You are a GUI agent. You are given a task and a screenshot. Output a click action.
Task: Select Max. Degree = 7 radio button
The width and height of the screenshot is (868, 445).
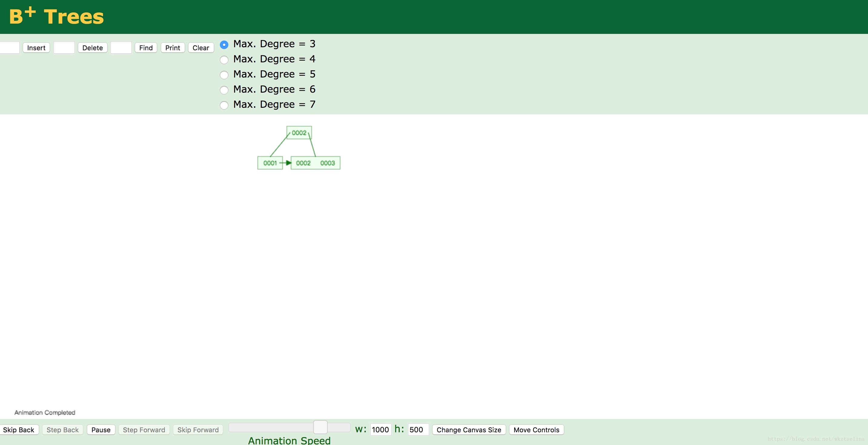224,105
